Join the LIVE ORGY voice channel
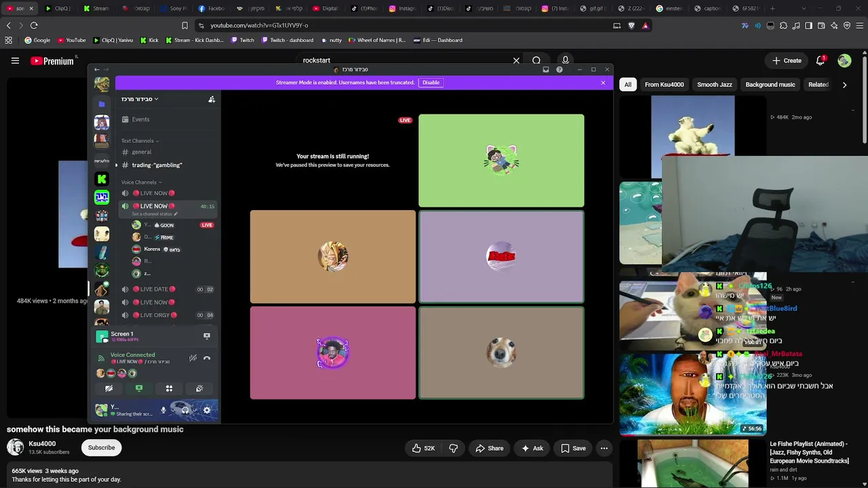 coord(169,315)
